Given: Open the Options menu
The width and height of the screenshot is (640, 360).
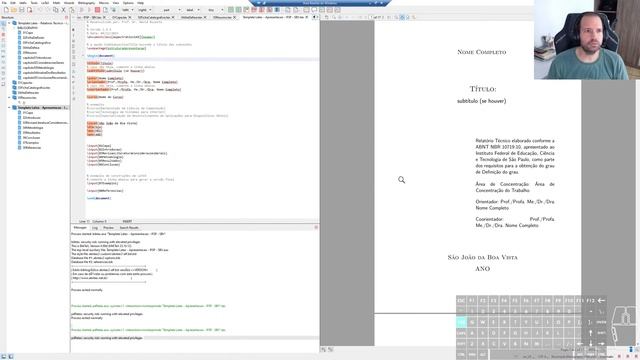Looking at the screenshot, I should [x=128, y=3].
